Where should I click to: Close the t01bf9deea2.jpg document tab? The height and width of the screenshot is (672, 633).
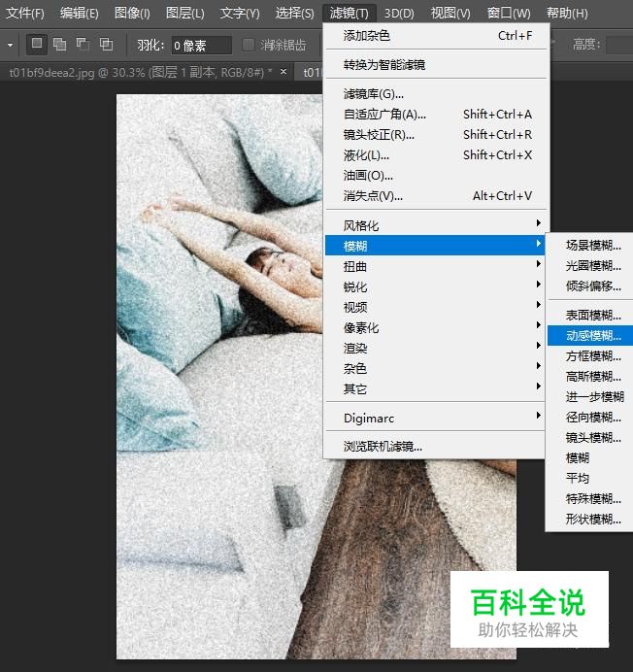click(x=283, y=72)
